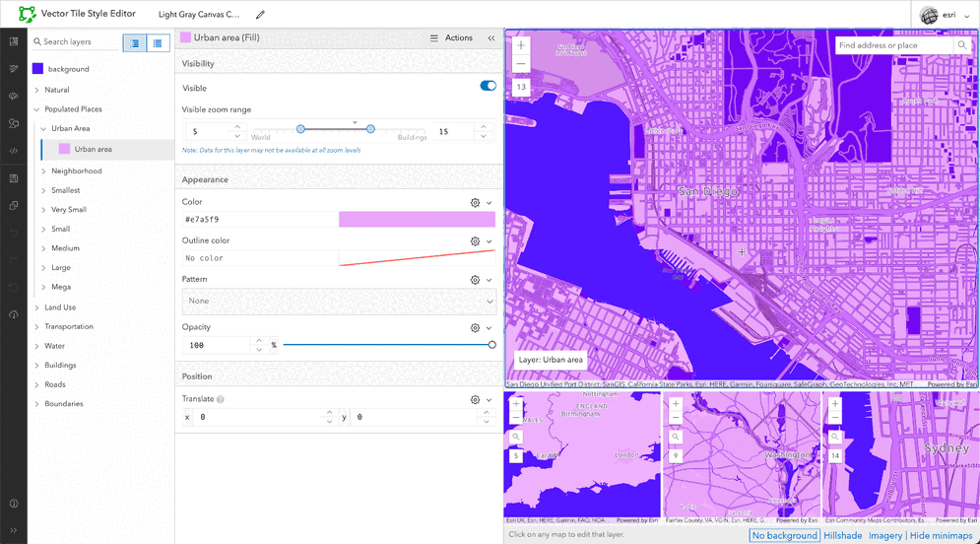Click the opacity slider handle
Screen dimensions: 980x544
(491, 345)
